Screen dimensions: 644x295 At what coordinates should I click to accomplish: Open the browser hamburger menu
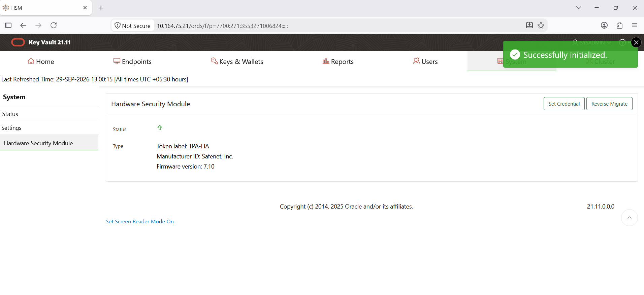coord(635,25)
